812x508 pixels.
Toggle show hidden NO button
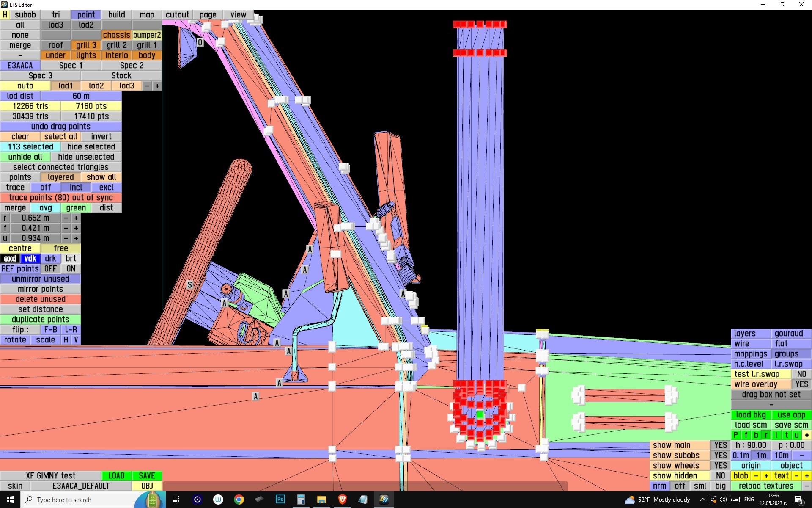[720, 475]
